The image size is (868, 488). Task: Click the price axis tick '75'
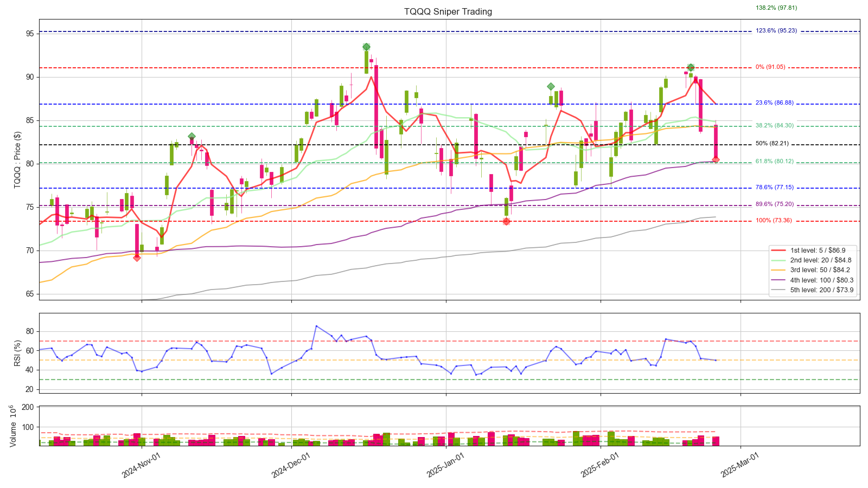pyautogui.click(x=29, y=207)
